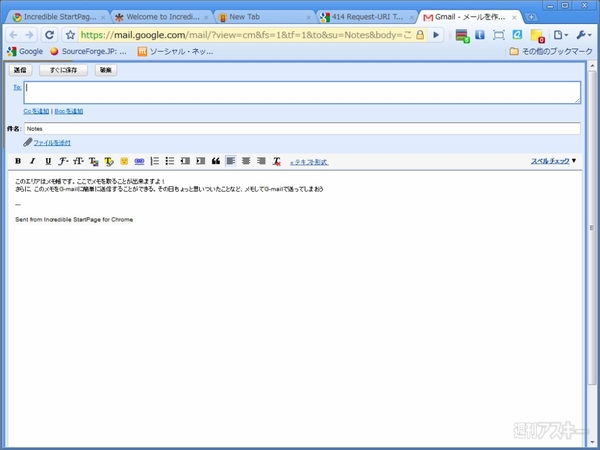Open a new browser tab
This screenshot has width=600, height=450.
click(x=531, y=17)
